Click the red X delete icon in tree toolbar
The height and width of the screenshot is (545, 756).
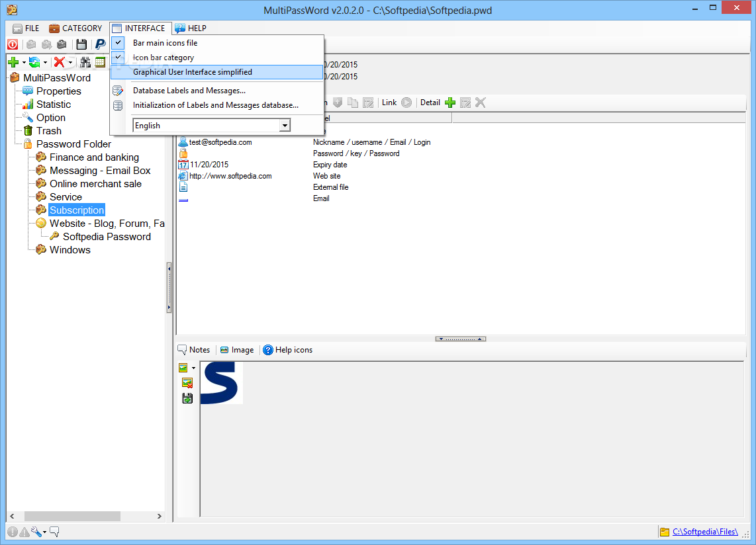[60, 62]
